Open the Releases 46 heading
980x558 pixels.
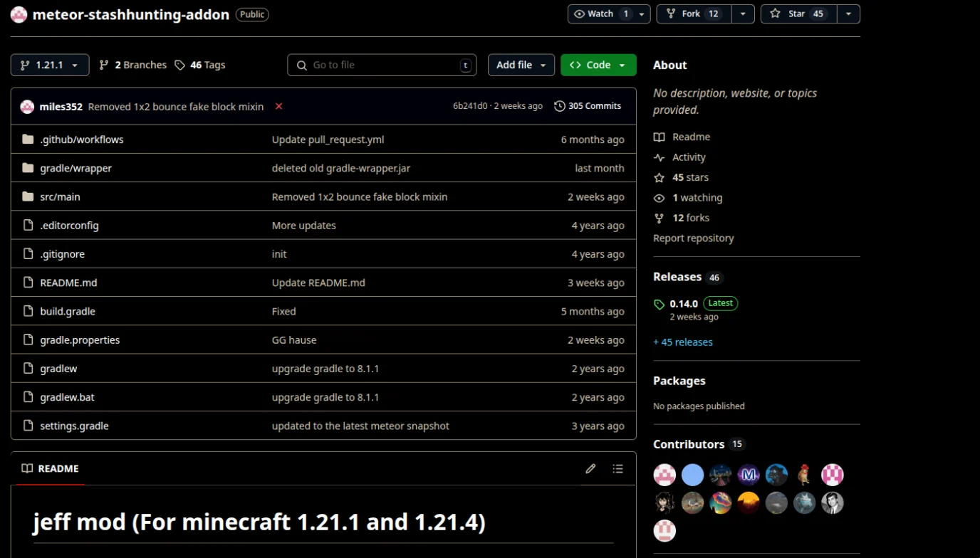point(688,277)
